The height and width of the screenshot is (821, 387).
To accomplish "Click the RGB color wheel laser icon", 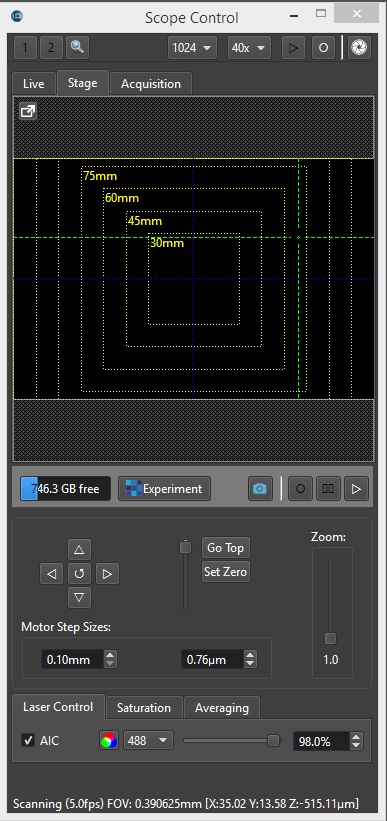I will coord(109,741).
